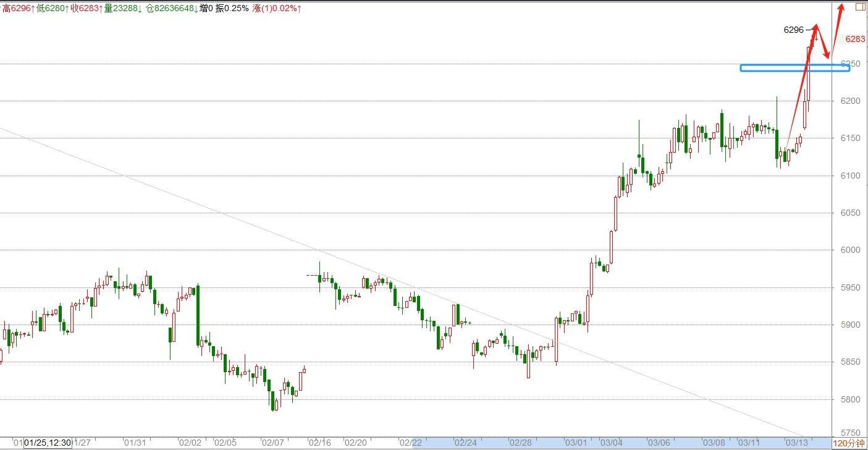Click the 6100 price axis label
This screenshot has width=868, height=450.
pos(852,176)
